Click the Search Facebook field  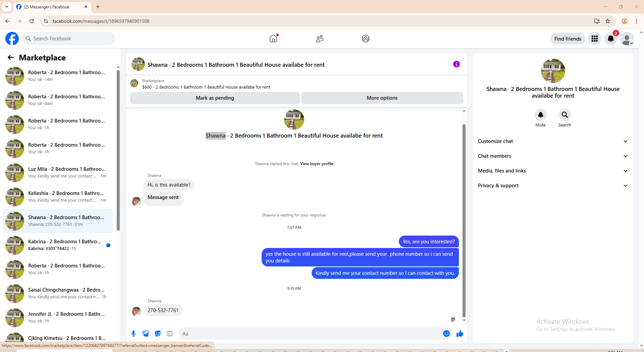coord(68,39)
